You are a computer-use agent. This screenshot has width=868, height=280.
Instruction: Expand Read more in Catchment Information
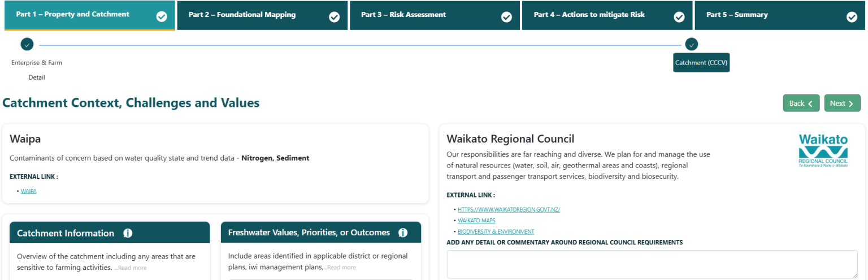pos(132,268)
